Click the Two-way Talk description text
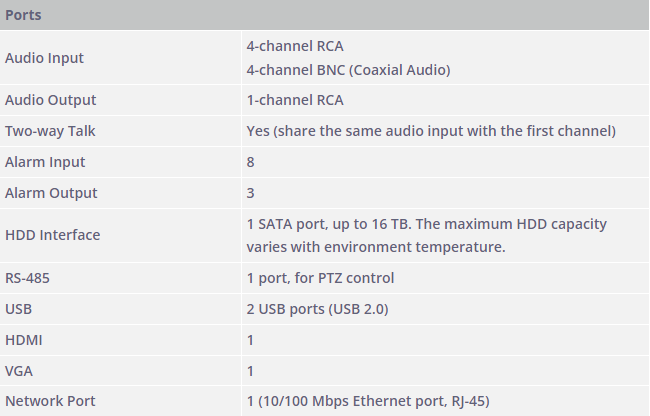This screenshot has width=650, height=416. (431, 131)
